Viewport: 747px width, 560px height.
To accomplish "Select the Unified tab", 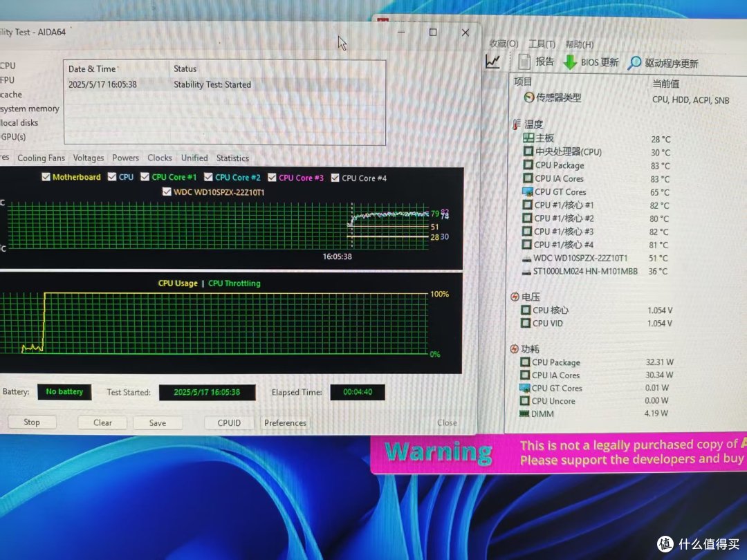I will pyautogui.click(x=194, y=158).
